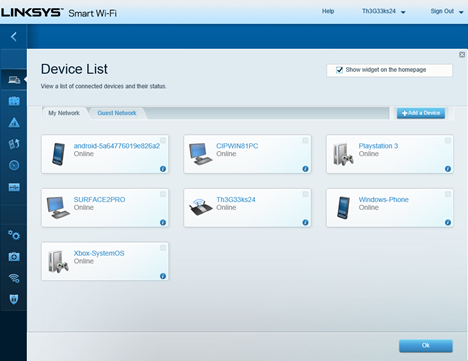Click the Sign Out link
Viewport: 468px width, 361px height.
coord(442,11)
